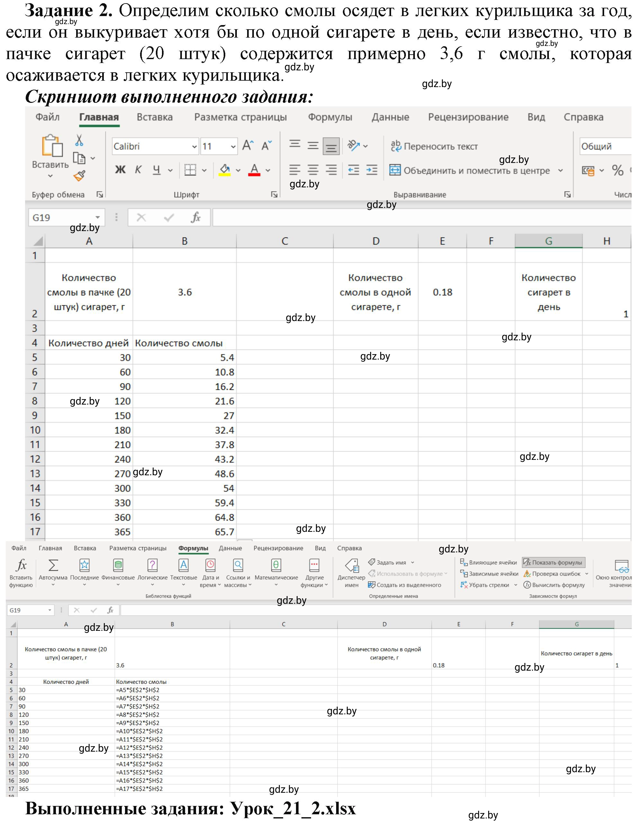Open Финансовые functions icon
The image size is (644, 831).
click(118, 566)
